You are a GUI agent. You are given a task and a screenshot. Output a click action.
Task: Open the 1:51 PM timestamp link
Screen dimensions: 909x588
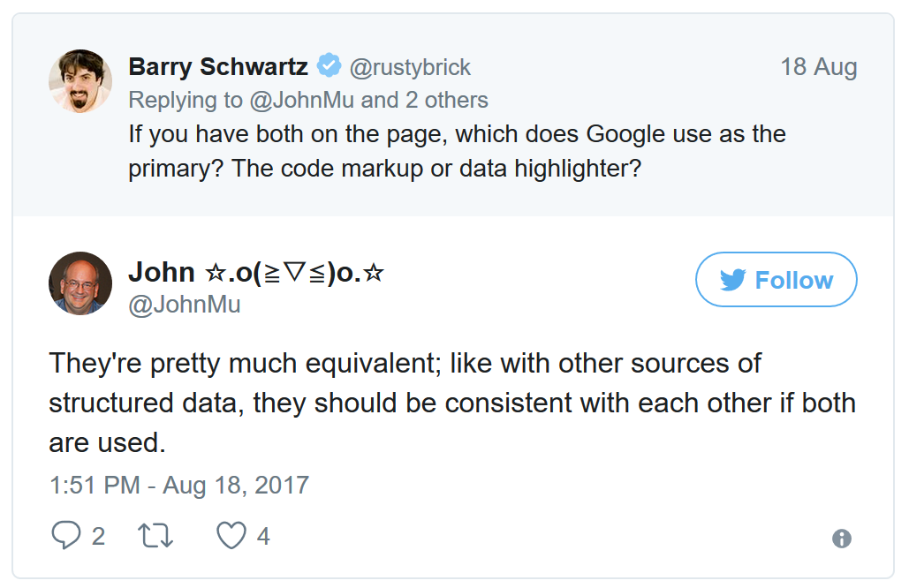click(178, 485)
